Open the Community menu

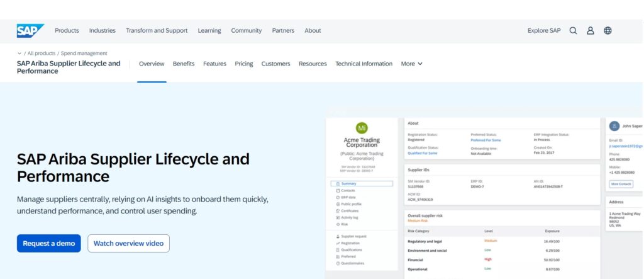click(246, 30)
